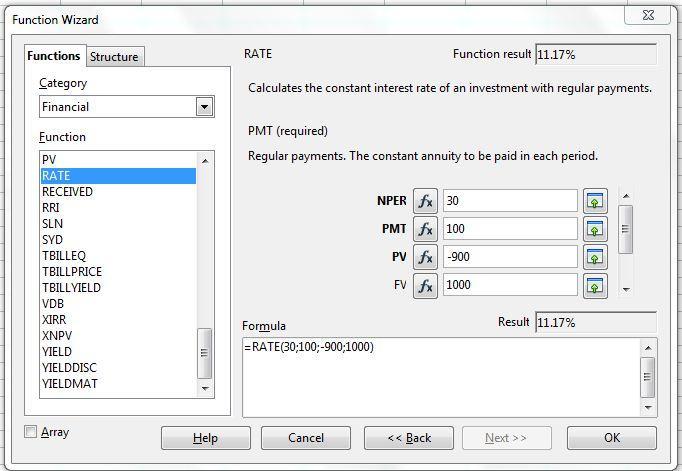682x471 pixels.
Task: Click the shrink icon for NPER field
Action: (x=595, y=201)
